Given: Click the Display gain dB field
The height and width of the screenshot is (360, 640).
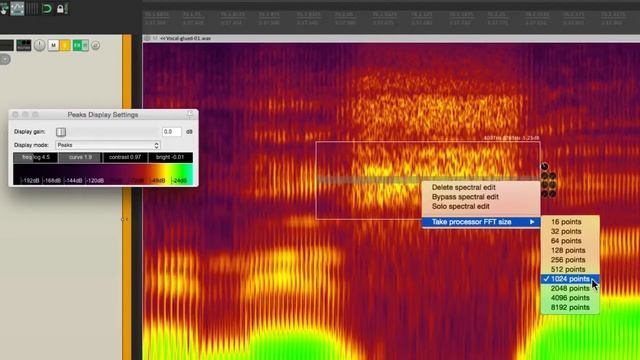Looking at the screenshot, I should [171, 132].
